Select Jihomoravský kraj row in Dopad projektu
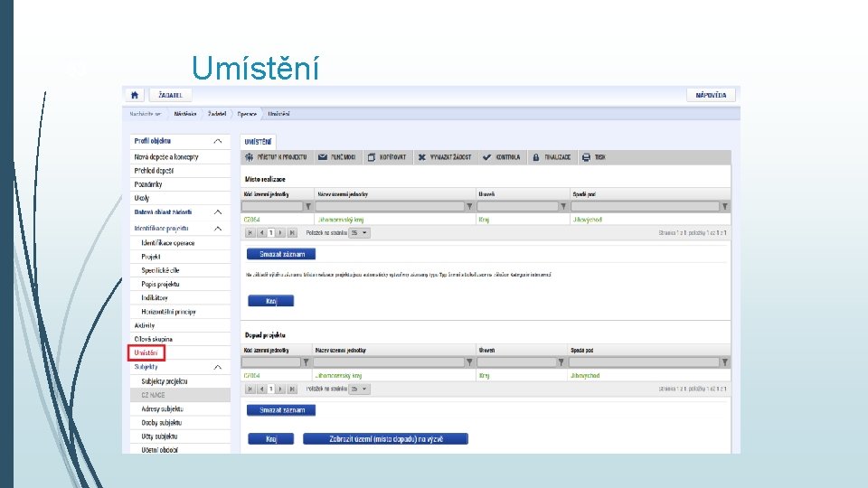868x488 pixels. tap(486, 376)
